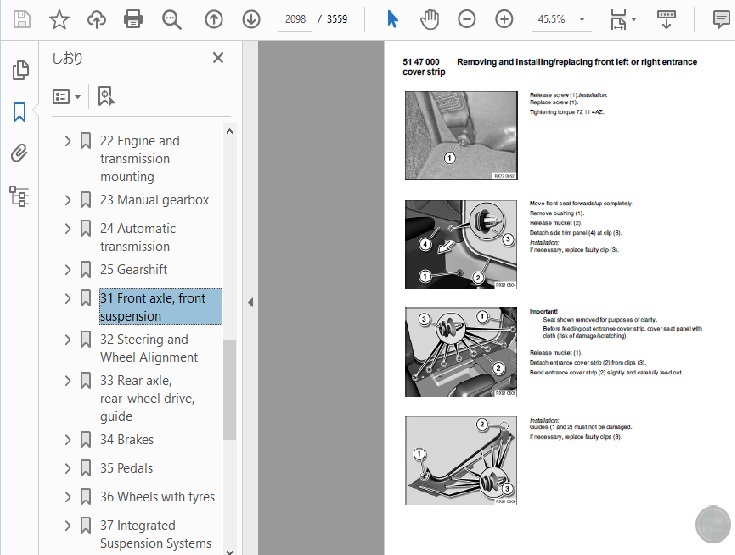Click the heading text 'Removing and installing/replacing'
Screen dimensions: 735x555
coord(525,62)
